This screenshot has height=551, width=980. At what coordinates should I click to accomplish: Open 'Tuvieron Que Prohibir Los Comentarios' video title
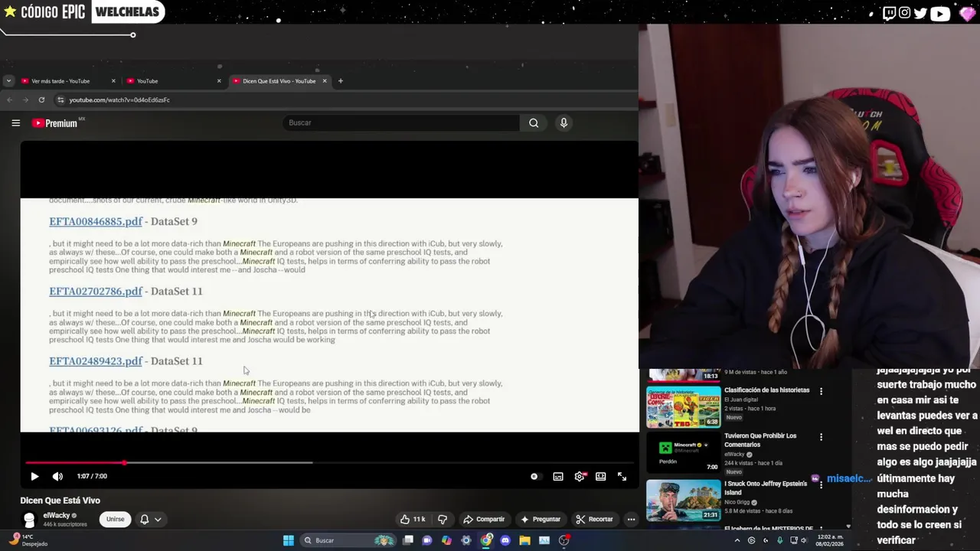[x=760, y=440]
